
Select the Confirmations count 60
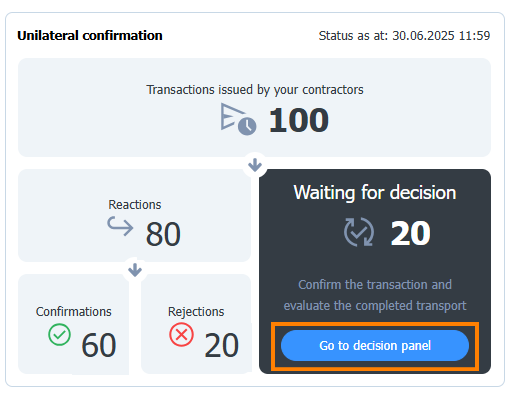click(99, 345)
